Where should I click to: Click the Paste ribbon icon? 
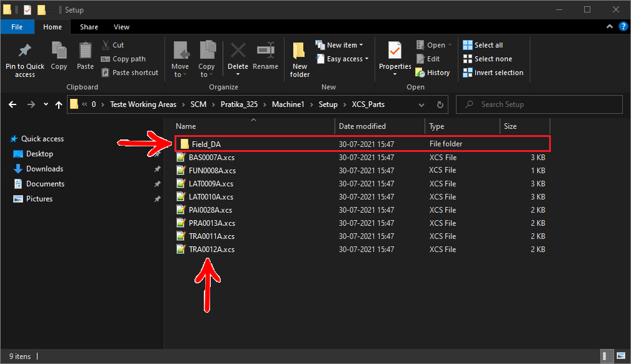85,51
